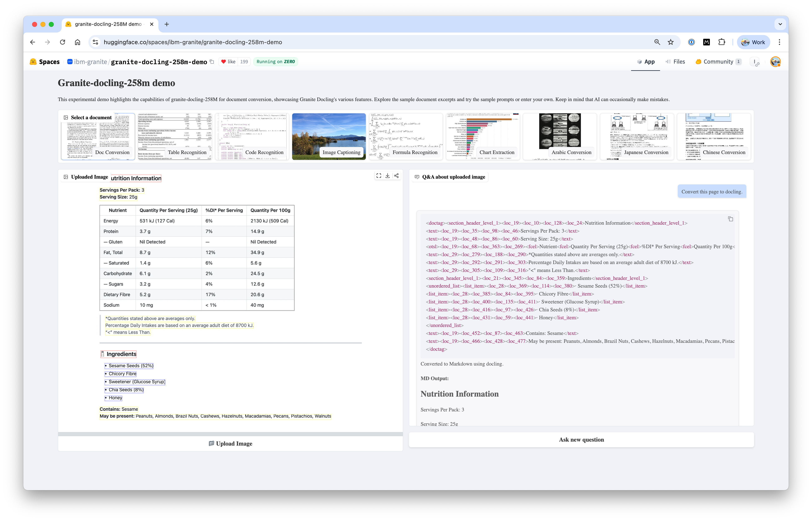Reload the current browser page

(x=63, y=42)
